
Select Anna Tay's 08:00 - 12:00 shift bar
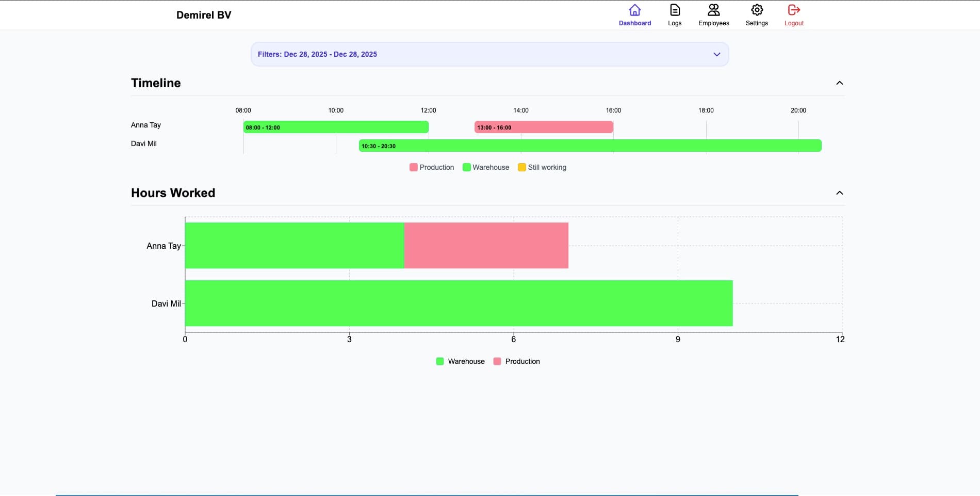pyautogui.click(x=335, y=126)
